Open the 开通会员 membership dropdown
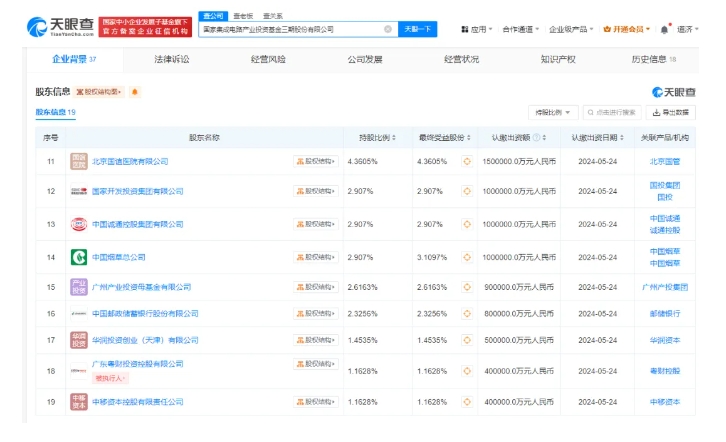This screenshot has height=442, width=726. tap(627, 30)
